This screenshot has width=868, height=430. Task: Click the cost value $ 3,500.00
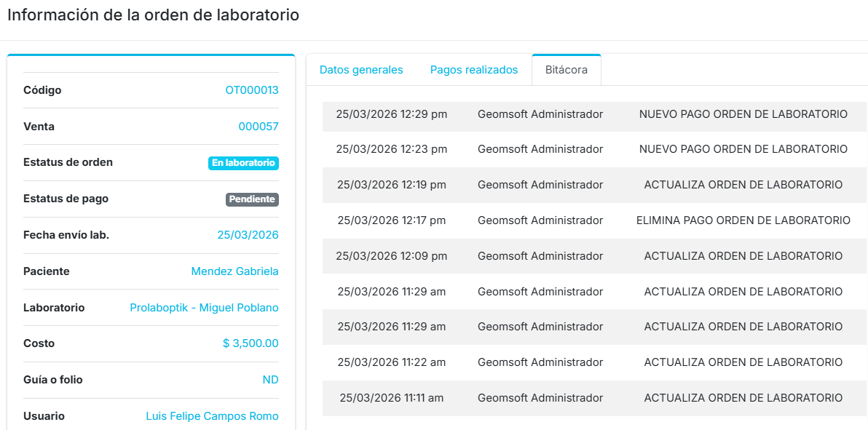coord(250,343)
